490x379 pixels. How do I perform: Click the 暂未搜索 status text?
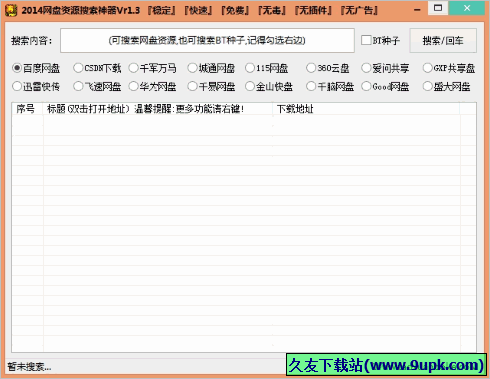(29, 367)
